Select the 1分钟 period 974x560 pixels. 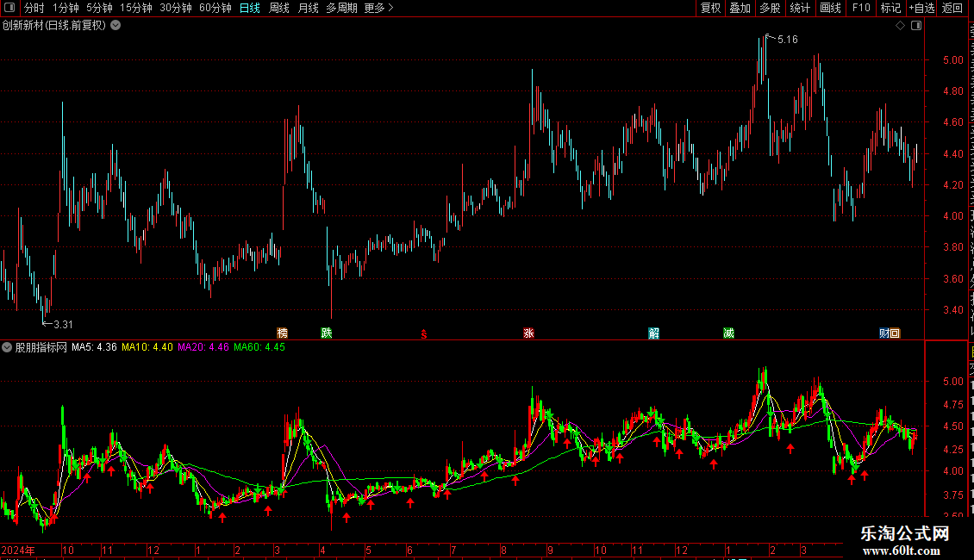point(66,8)
